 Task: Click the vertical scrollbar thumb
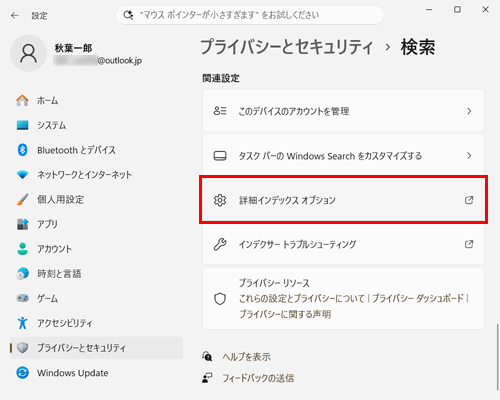point(497,356)
